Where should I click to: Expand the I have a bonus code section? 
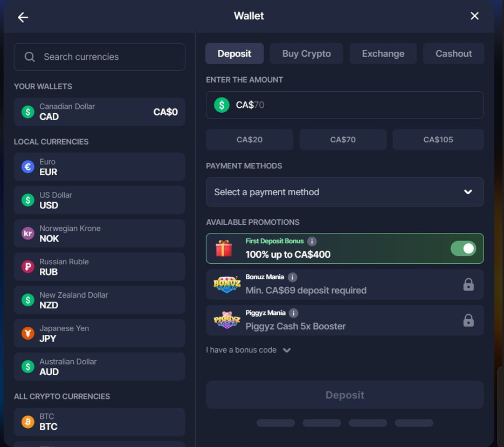tap(248, 349)
